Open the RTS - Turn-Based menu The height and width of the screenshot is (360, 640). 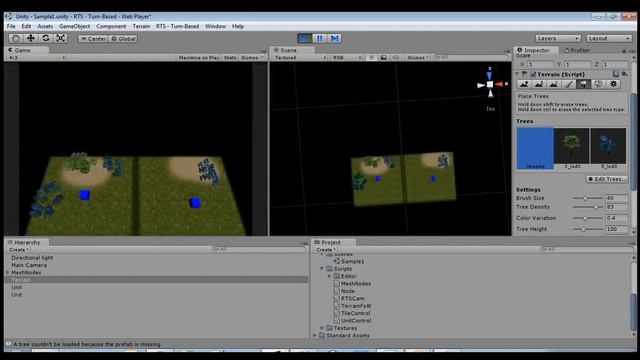tap(178, 26)
